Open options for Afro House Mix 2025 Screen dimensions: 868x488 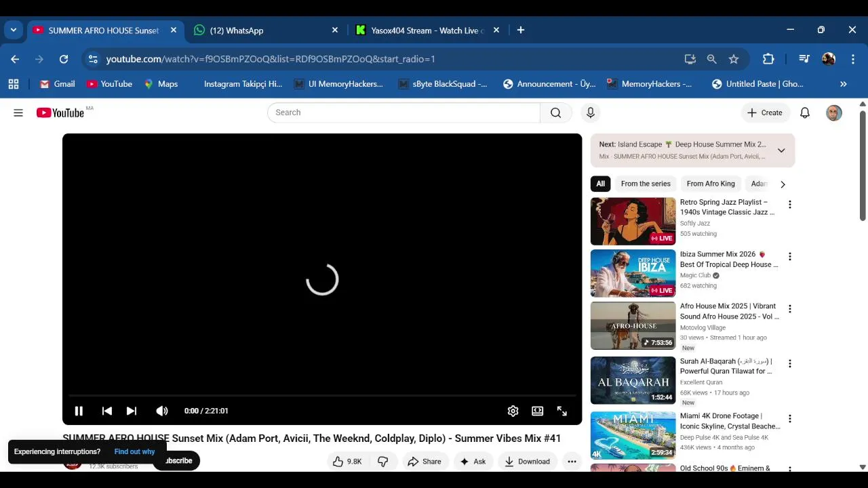pos(789,309)
